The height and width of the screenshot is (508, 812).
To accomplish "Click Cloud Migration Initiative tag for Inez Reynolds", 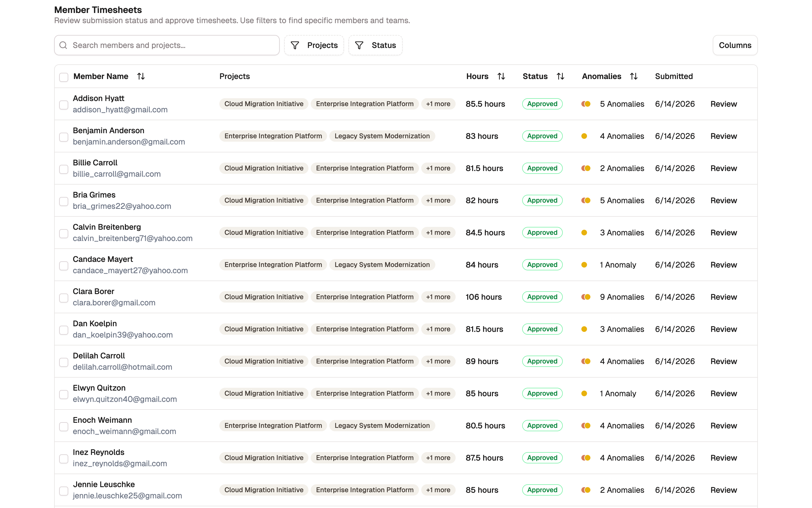I will click(x=264, y=458).
